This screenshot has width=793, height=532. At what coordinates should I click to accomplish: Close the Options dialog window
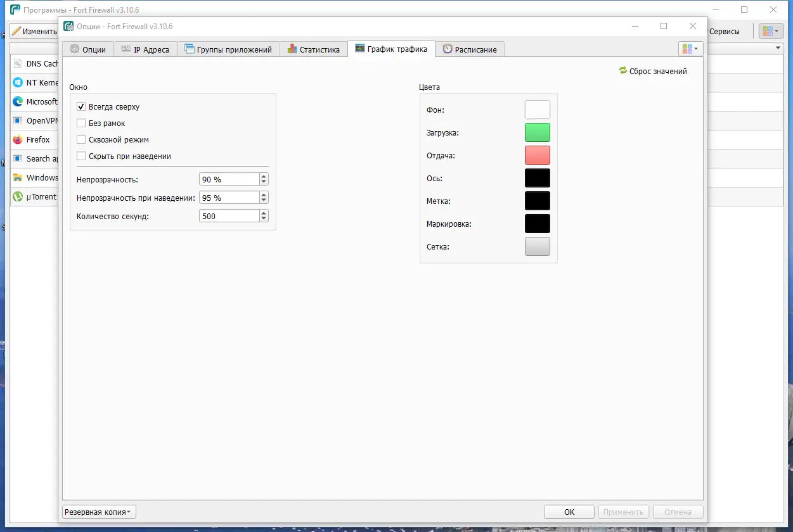tap(693, 26)
